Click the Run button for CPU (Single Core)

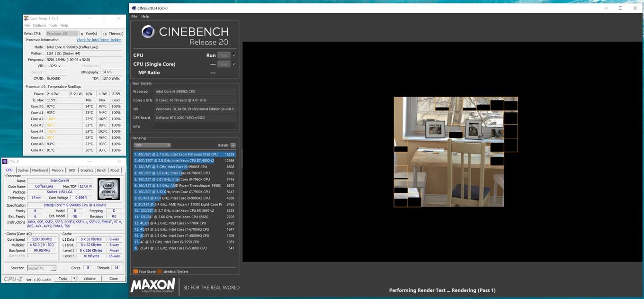(224, 64)
